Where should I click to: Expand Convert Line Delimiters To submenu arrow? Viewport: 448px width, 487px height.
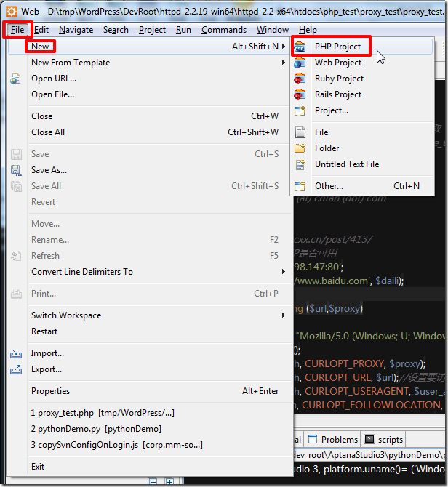tap(284, 272)
